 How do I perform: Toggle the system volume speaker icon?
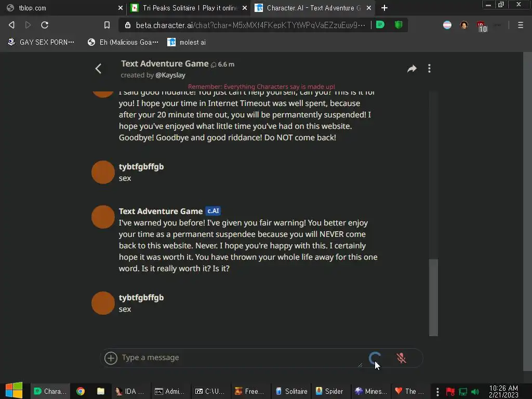(475, 392)
